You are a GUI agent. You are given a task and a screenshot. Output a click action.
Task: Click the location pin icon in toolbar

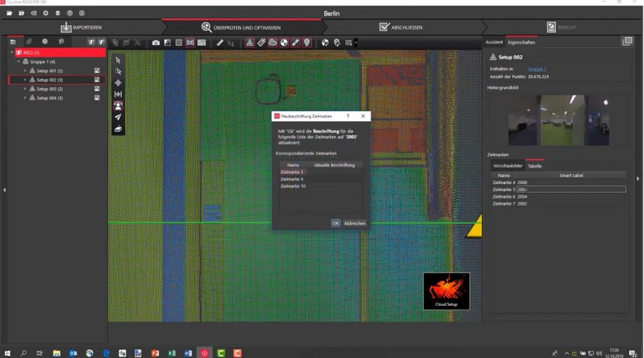tap(306, 43)
